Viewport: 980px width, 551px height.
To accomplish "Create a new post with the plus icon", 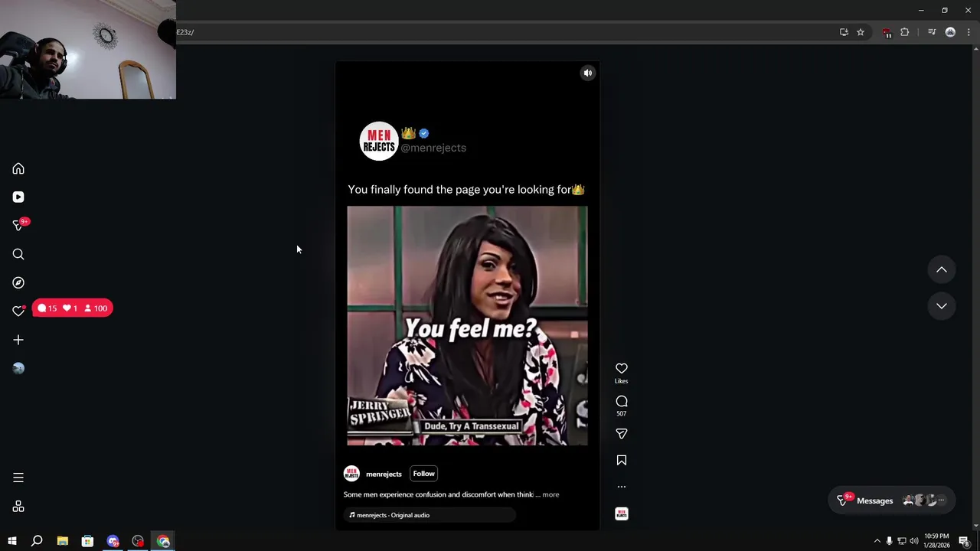I will [x=18, y=340].
